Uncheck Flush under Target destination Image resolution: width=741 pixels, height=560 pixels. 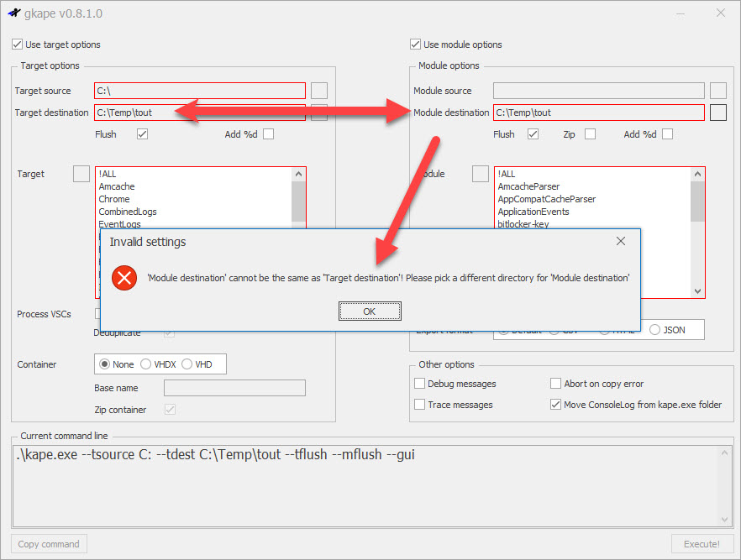click(x=142, y=134)
